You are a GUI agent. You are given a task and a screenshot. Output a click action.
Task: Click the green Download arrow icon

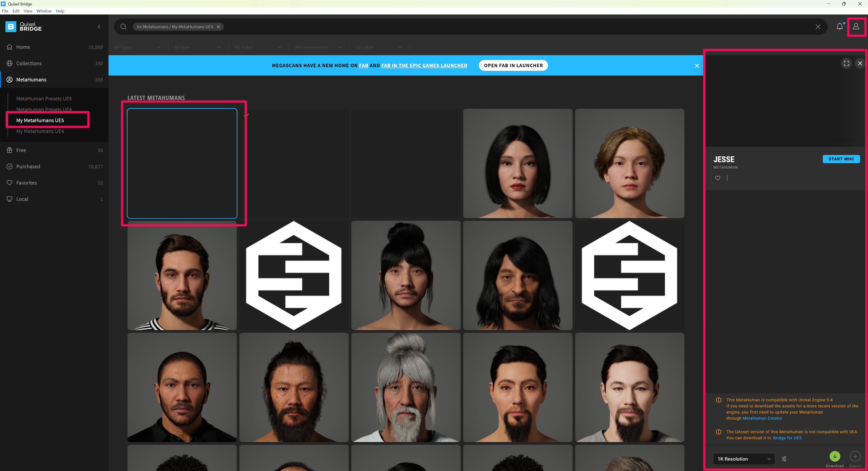[835, 457]
